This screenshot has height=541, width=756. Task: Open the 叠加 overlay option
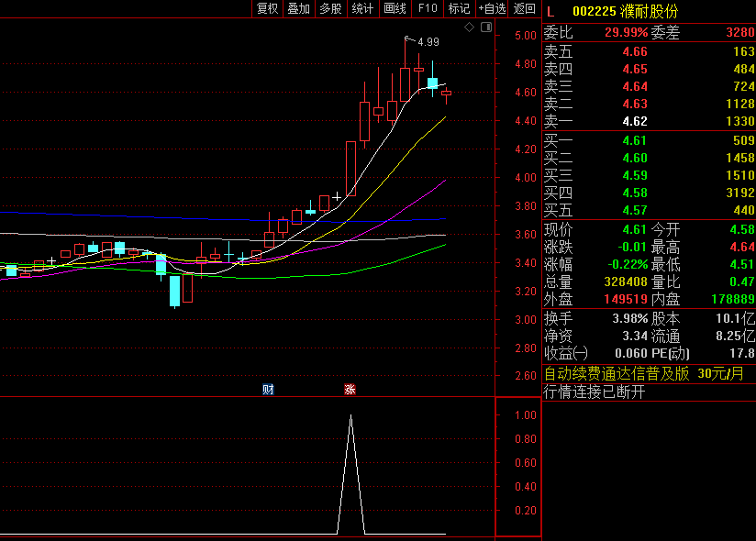coord(299,8)
